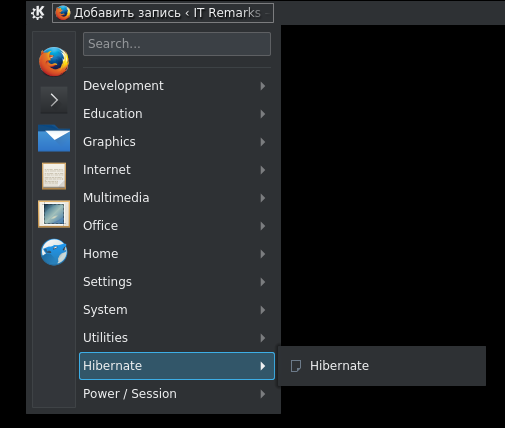Expand the Power / Session submenu arrow
The height and width of the screenshot is (428, 505).
[263, 394]
